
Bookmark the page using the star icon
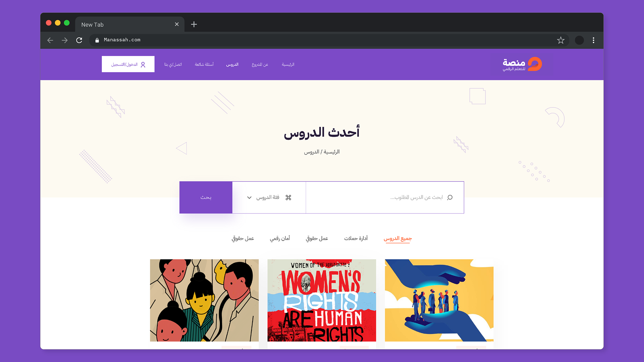pos(560,40)
